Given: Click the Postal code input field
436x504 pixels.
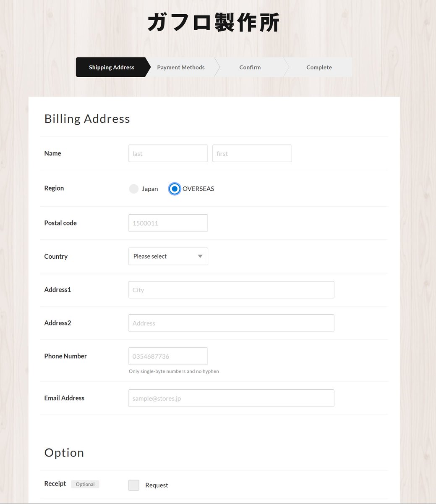Looking at the screenshot, I should 168,223.
